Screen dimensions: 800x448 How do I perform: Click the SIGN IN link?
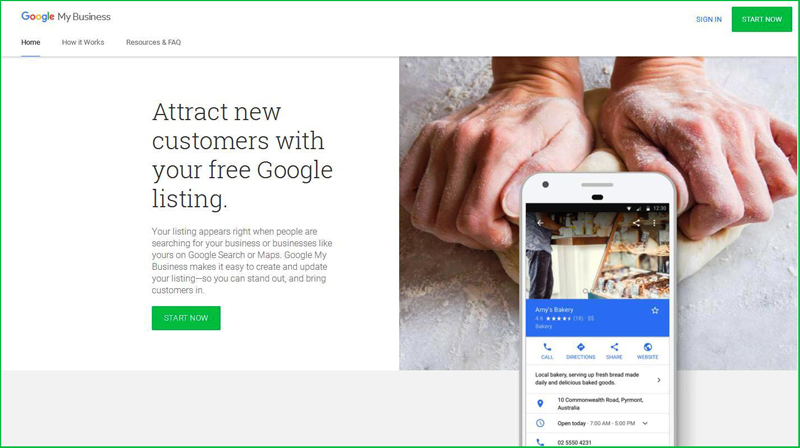click(x=709, y=19)
